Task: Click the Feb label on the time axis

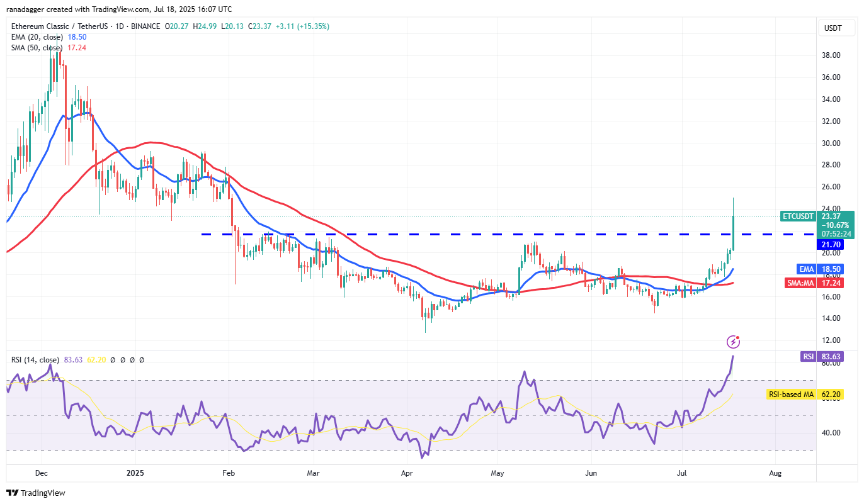Action: tap(229, 473)
